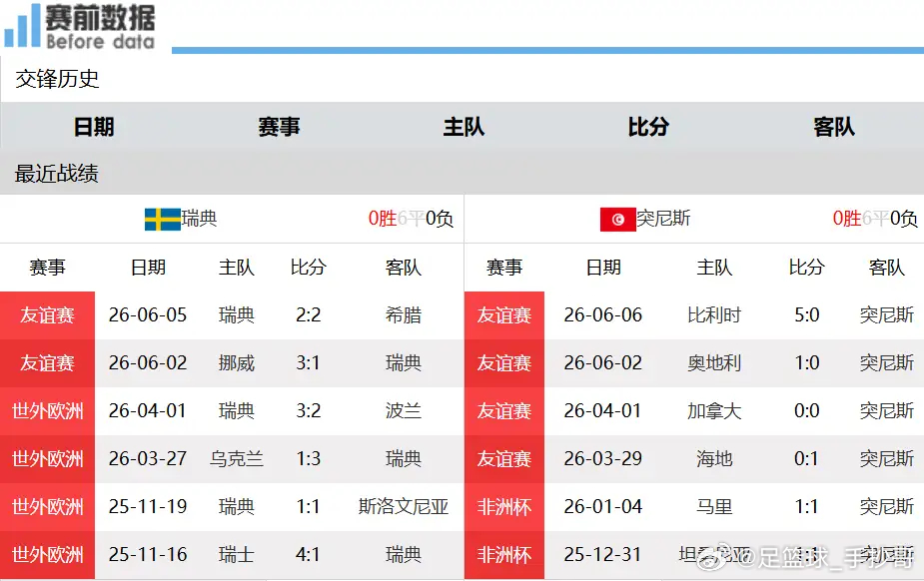Click the 赛事 header in the top table

[279, 127]
